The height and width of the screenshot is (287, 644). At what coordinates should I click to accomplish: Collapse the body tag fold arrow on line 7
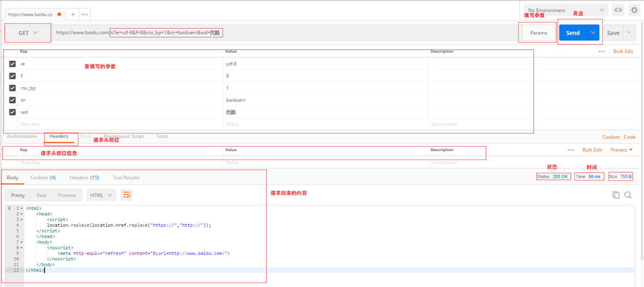(x=22, y=242)
